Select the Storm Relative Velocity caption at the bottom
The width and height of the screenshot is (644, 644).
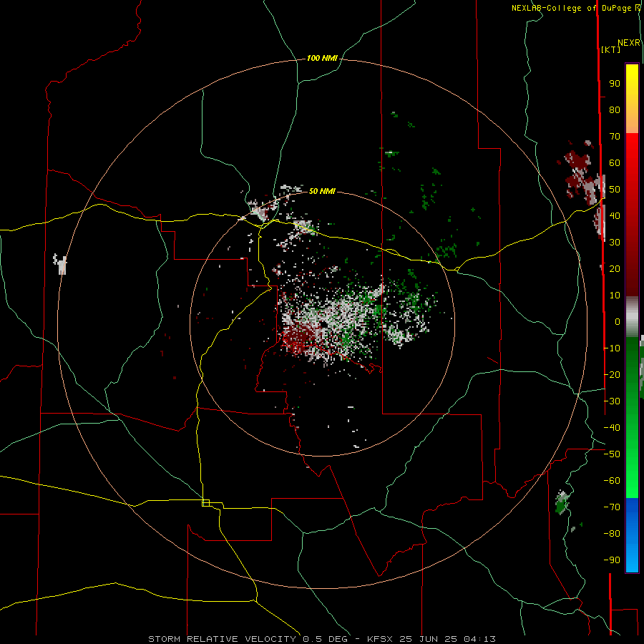click(322, 639)
